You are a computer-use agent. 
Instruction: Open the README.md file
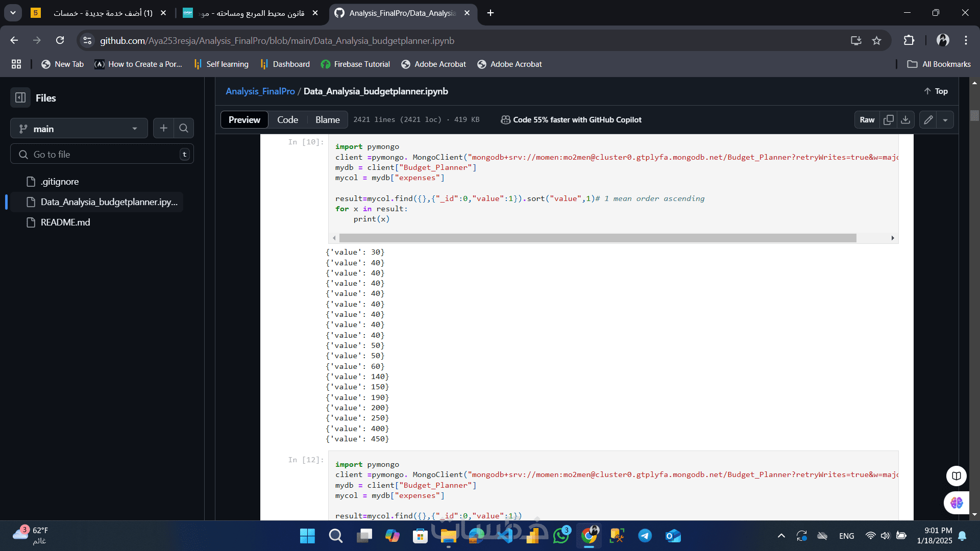click(x=65, y=222)
